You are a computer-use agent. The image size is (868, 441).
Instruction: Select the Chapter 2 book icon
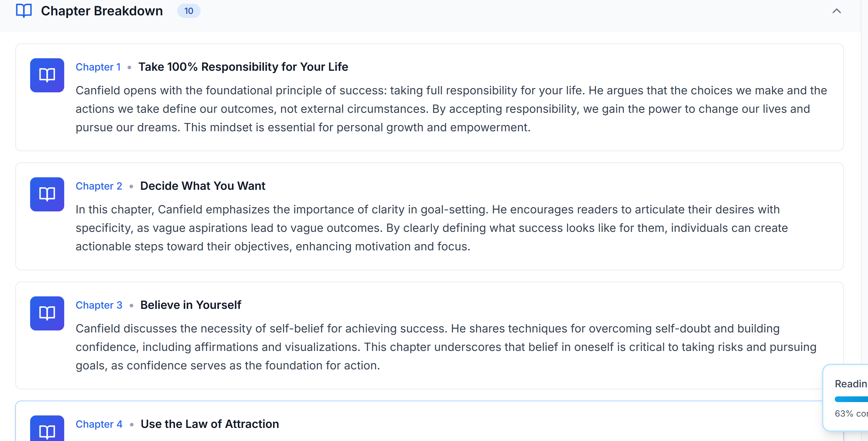pos(47,194)
